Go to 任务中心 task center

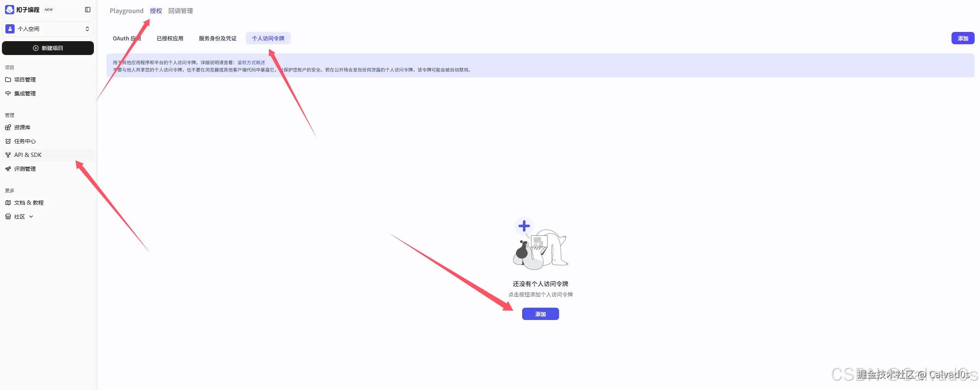pos(25,141)
